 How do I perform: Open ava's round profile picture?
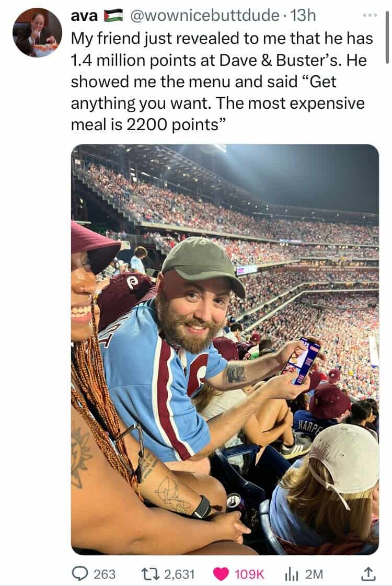tap(37, 32)
